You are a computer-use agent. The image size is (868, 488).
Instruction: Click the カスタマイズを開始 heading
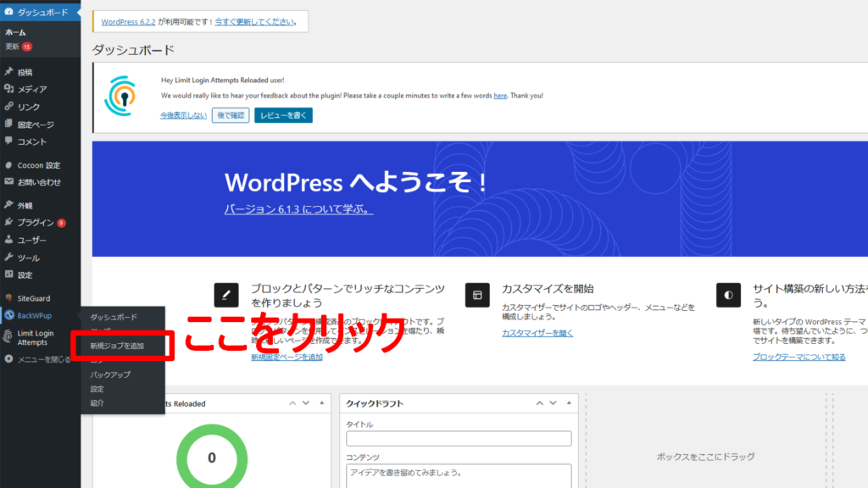click(x=548, y=289)
